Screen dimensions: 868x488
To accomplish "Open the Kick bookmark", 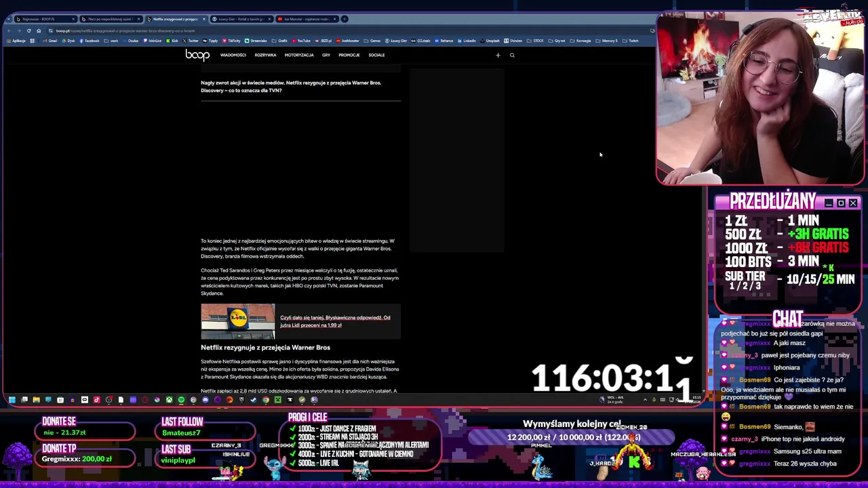I will [x=172, y=41].
